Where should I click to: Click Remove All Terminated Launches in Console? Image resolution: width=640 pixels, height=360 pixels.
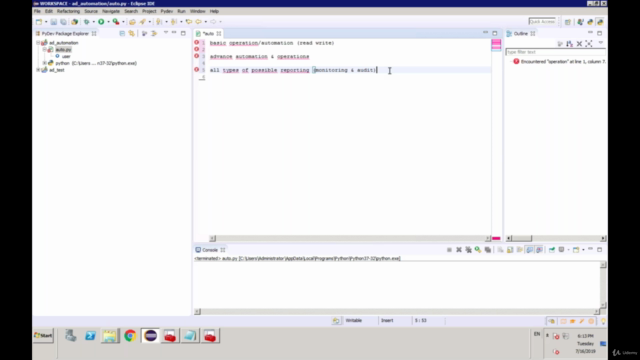469,250
